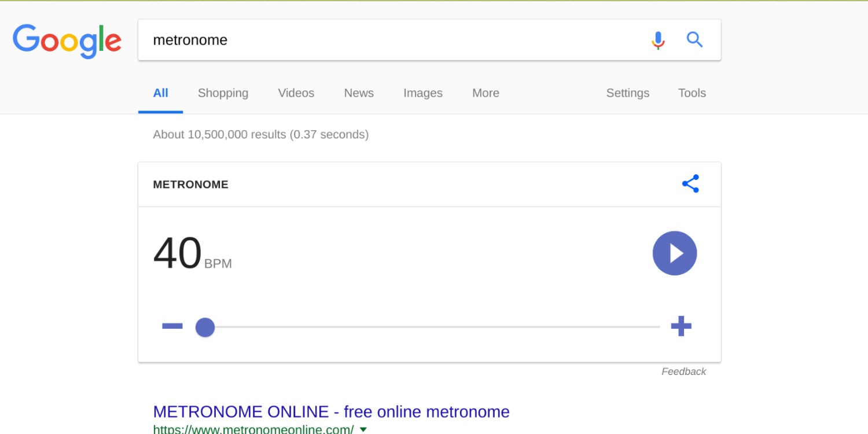
Task: Decrease BPM with the minus icon
Action: [x=172, y=327]
